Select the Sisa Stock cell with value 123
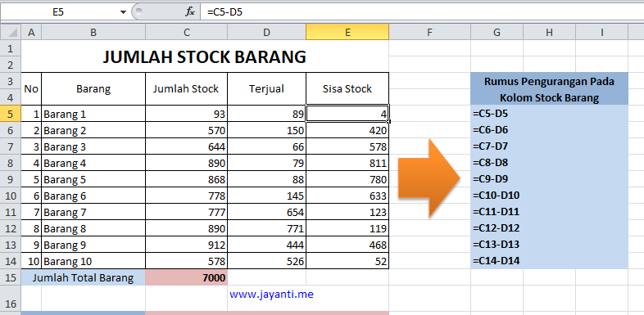 pyautogui.click(x=347, y=212)
